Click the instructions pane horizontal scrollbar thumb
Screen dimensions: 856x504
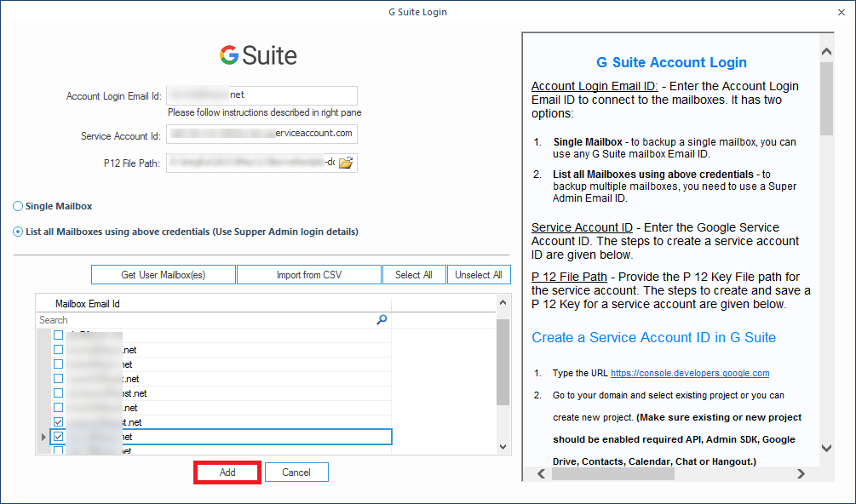tap(613, 473)
